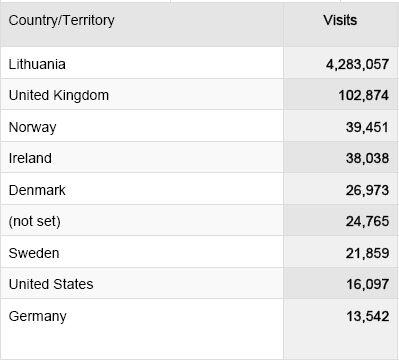Viewport: 399px width, 362px height.
Task: Select the 26,973 visits value
Action: pyautogui.click(x=367, y=190)
